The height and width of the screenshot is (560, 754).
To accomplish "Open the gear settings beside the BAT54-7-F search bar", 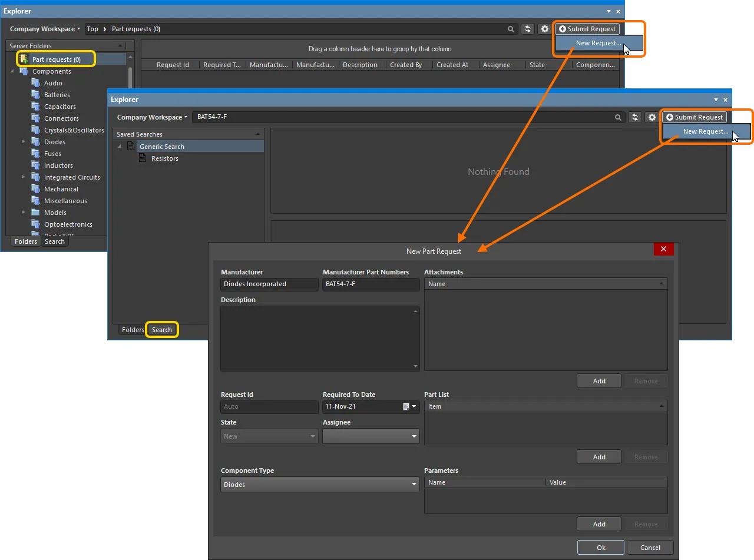I will point(652,117).
